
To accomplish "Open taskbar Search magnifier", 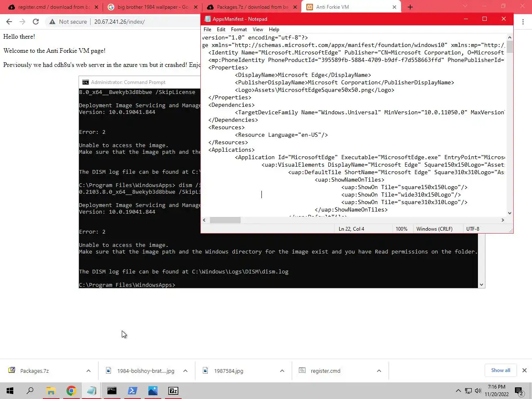I will pos(30,391).
